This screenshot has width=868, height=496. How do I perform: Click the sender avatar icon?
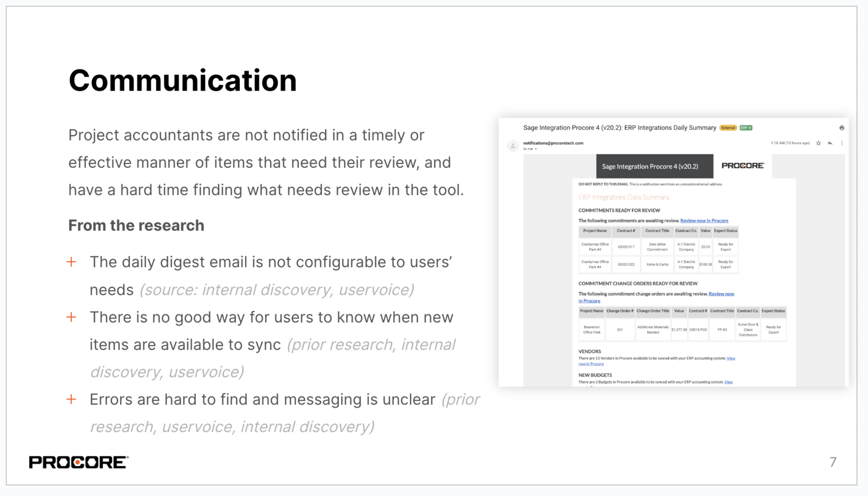click(513, 145)
